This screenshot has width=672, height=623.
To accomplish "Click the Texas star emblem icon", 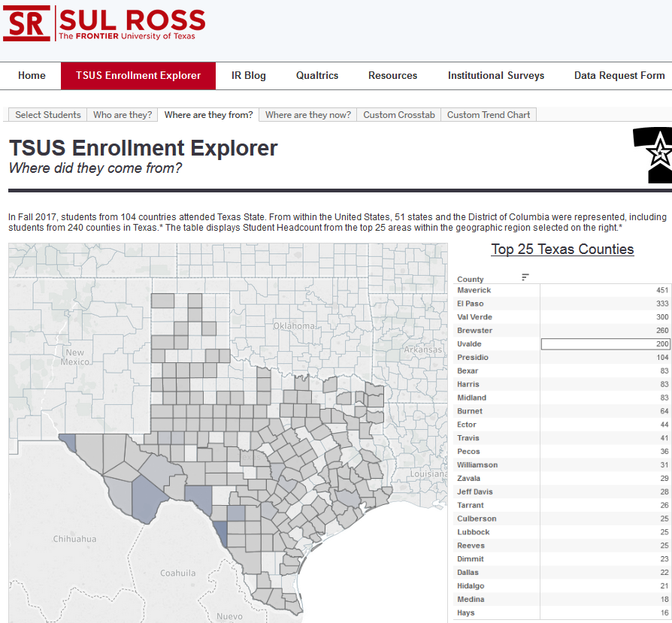I will (x=652, y=155).
